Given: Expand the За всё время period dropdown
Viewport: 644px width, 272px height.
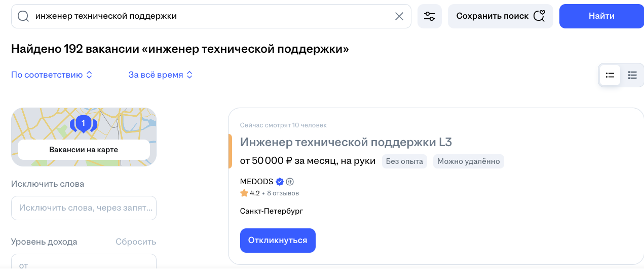Looking at the screenshot, I should pyautogui.click(x=161, y=75).
